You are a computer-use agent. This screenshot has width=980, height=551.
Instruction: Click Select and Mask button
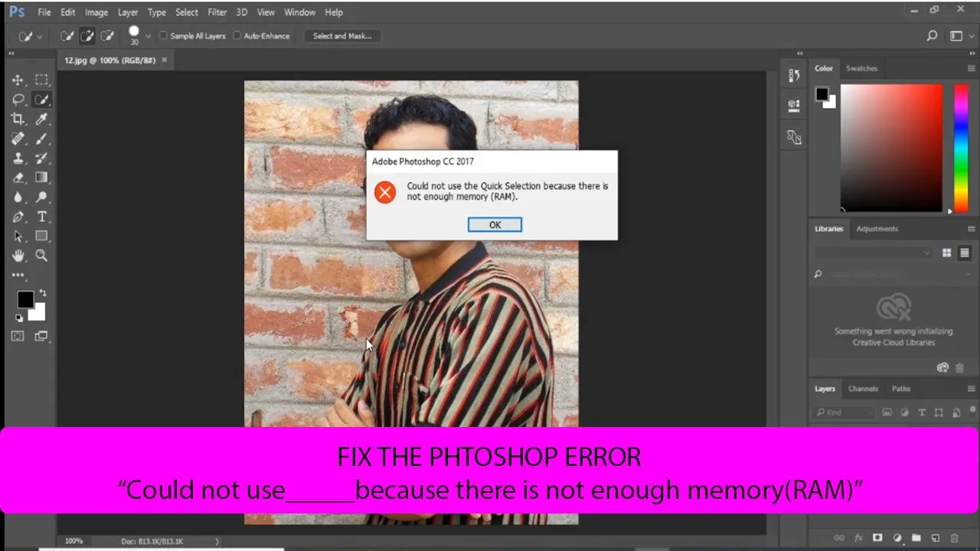click(342, 36)
